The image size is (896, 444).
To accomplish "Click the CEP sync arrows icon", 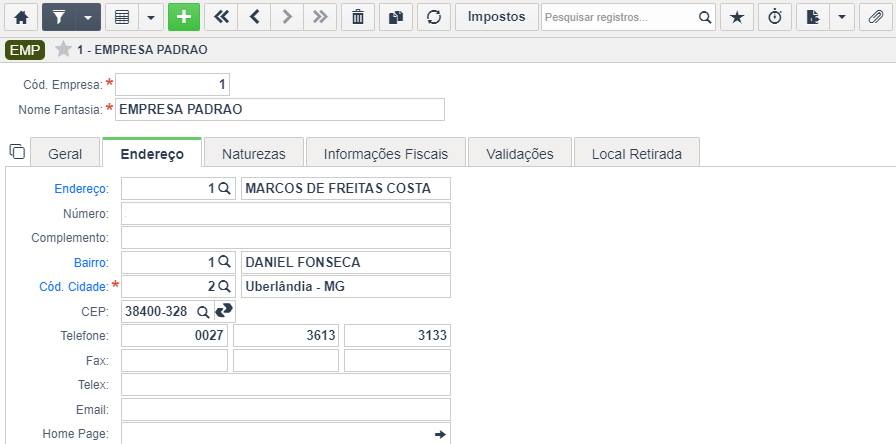I will 225,311.
